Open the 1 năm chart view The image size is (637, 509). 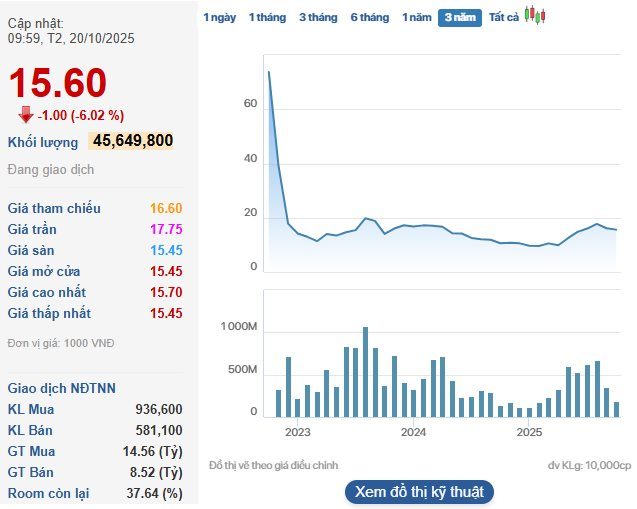415,18
